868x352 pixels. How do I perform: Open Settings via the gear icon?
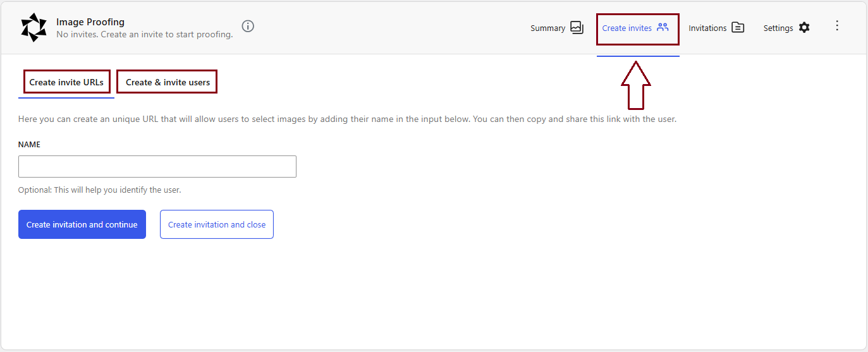coord(804,28)
